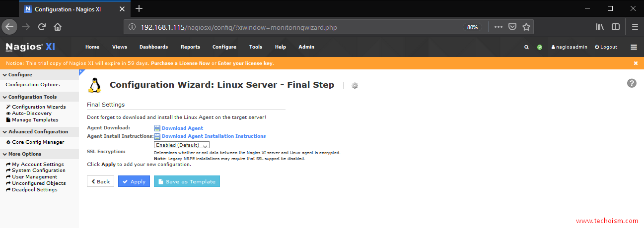644x228 pixels.
Task: Click the floppy icon next to Download Agent
Action: (x=157, y=128)
